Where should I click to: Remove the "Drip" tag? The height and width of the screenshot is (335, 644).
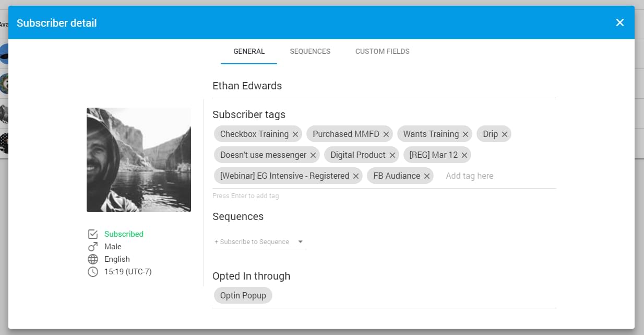pos(505,134)
